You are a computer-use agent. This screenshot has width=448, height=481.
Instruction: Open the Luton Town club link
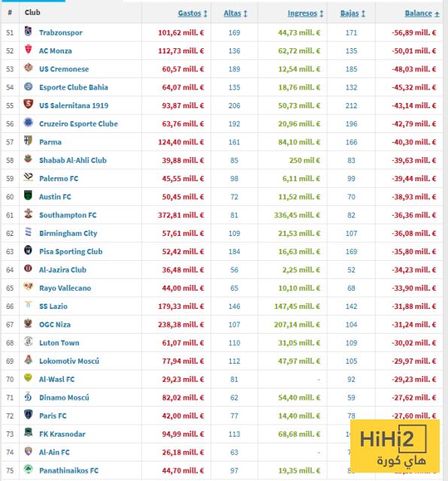[59, 343]
